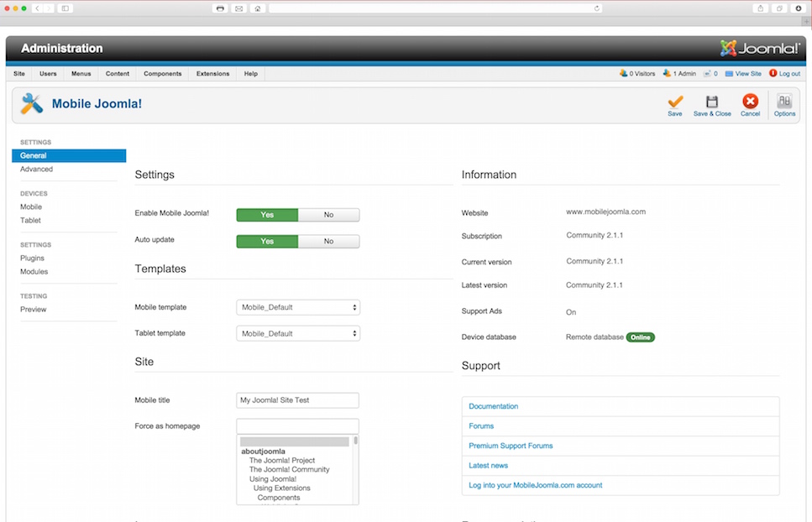The image size is (812, 522).
Task: Open the Mobile template dropdown
Action: (298, 308)
